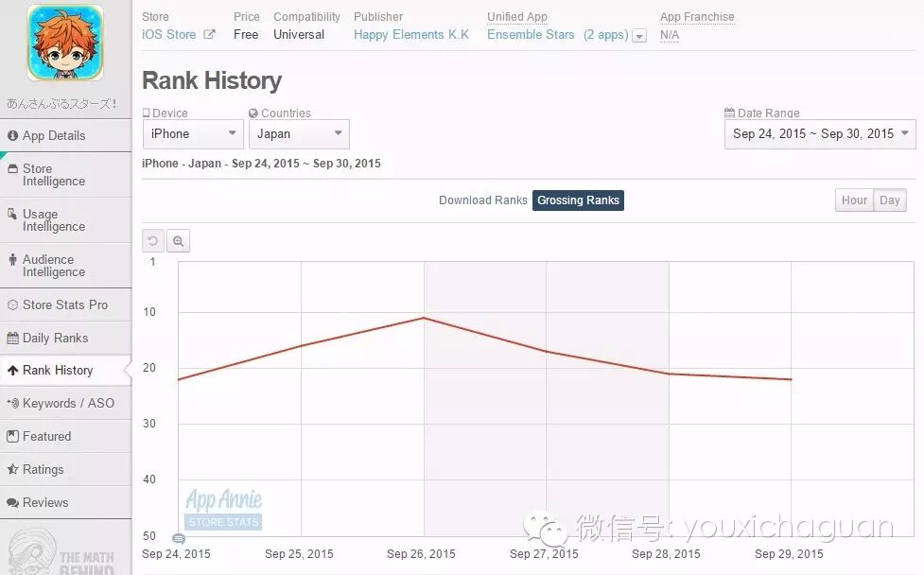The image size is (924, 575).
Task: Enable the Hour granularity option
Action: [854, 200]
